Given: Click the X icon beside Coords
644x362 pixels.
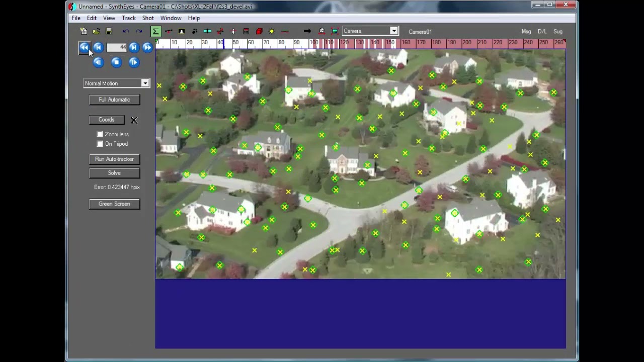Looking at the screenshot, I should click(134, 120).
